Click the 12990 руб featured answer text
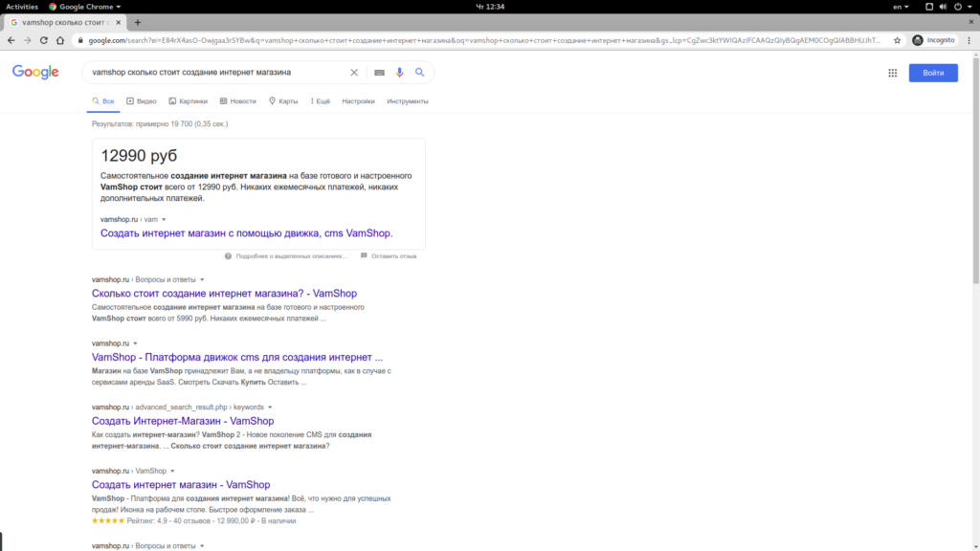The width and height of the screenshot is (980, 551). click(x=139, y=156)
